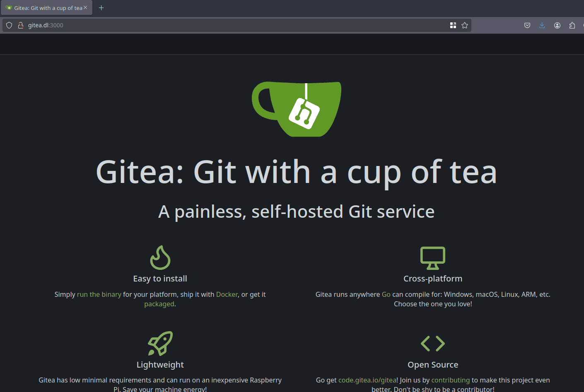Click the QR-style grid icon in address bar

[453, 25]
